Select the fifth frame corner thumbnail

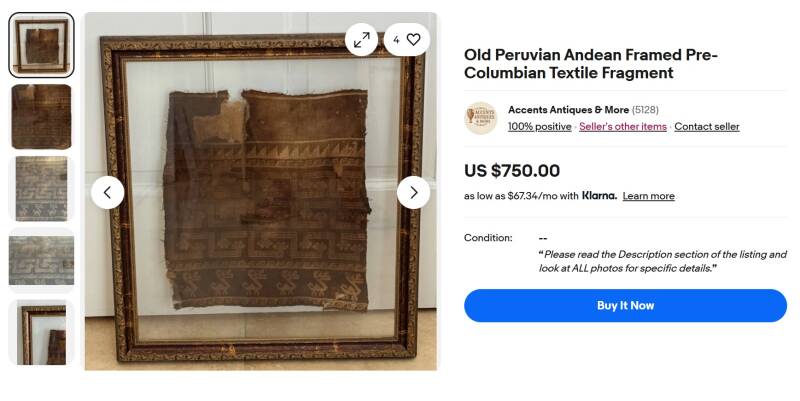(x=41, y=332)
